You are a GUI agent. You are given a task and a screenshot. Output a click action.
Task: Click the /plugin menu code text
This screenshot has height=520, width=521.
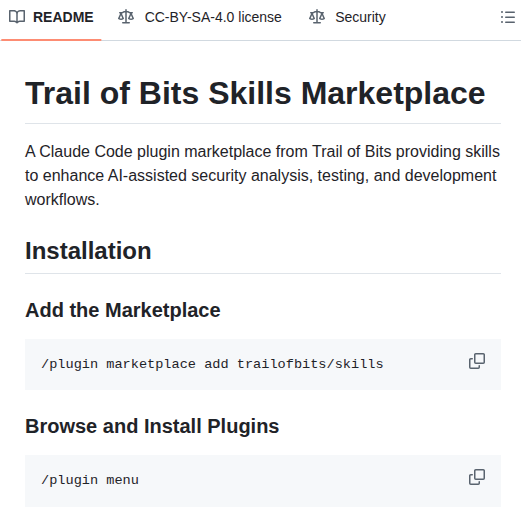click(90, 480)
